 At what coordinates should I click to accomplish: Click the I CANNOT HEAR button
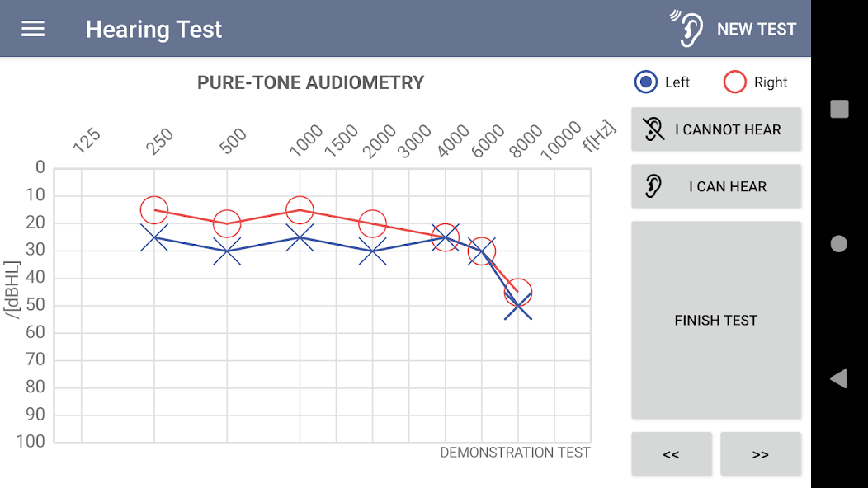click(x=715, y=129)
